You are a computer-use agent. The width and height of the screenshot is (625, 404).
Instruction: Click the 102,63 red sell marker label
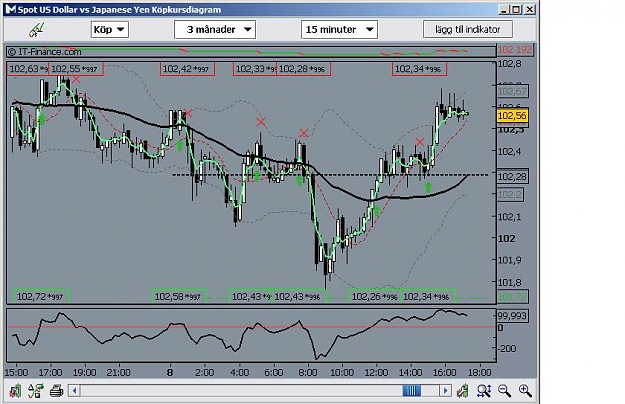[x=28, y=69]
